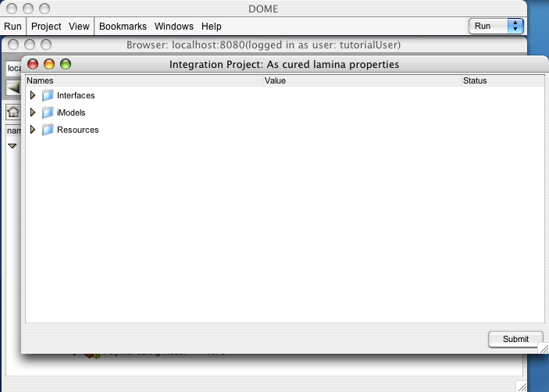Viewport: 549px width, 392px height.
Task: Expand the Resources folder triangle
Action: click(33, 130)
